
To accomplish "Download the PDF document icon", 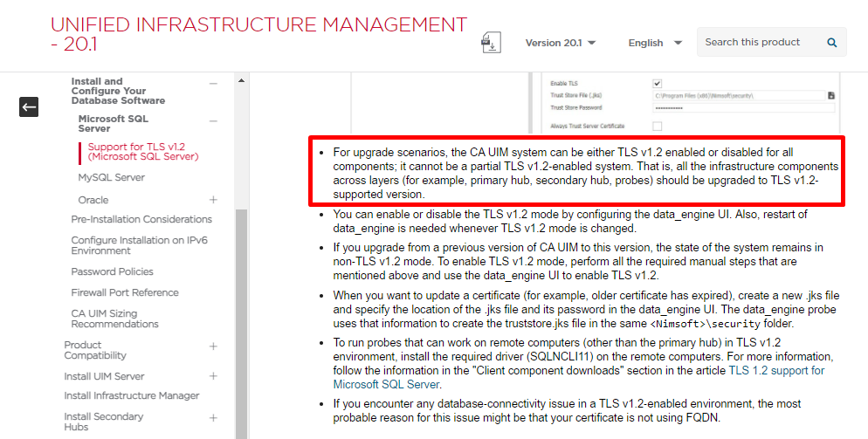I will [491, 43].
